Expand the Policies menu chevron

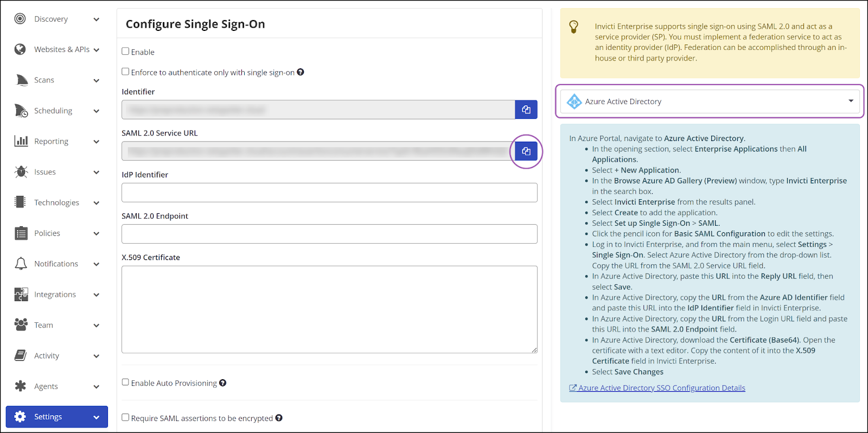97,234
